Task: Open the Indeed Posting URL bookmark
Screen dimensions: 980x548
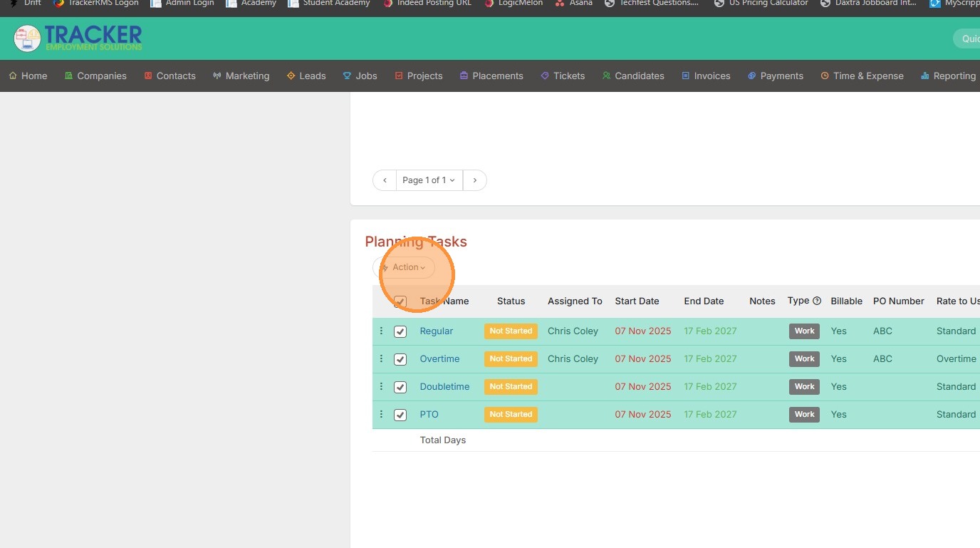Action: (427, 3)
